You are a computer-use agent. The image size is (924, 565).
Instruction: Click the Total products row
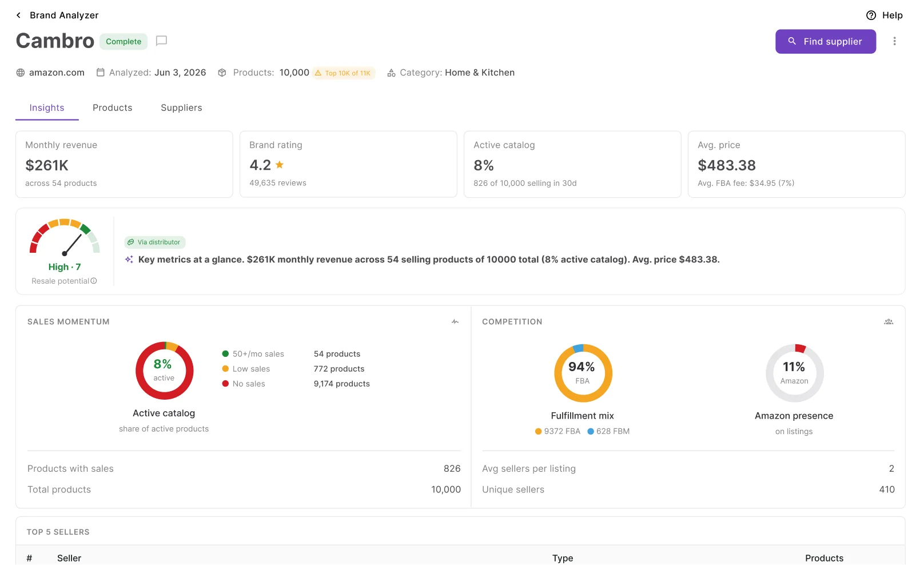point(244,490)
